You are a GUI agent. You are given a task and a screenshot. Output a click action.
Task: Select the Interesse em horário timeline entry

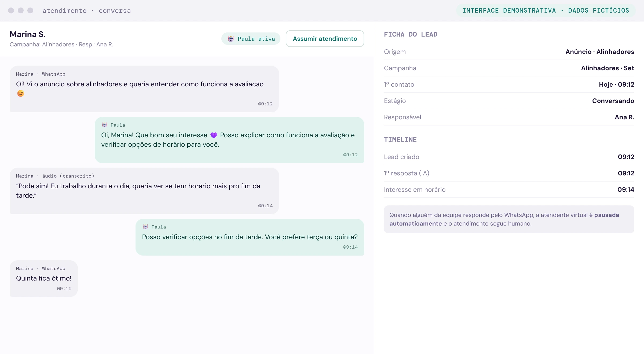point(509,190)
